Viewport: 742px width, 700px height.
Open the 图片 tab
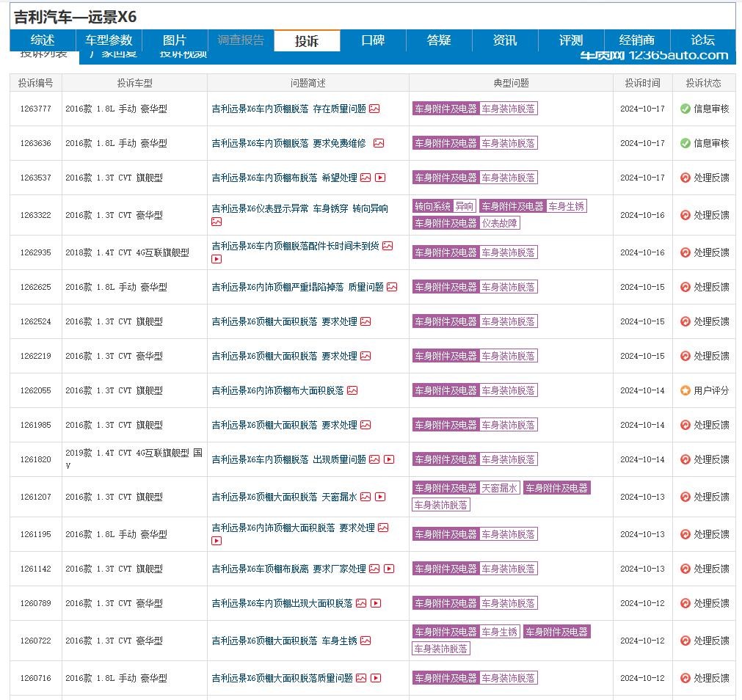(175, 40)
